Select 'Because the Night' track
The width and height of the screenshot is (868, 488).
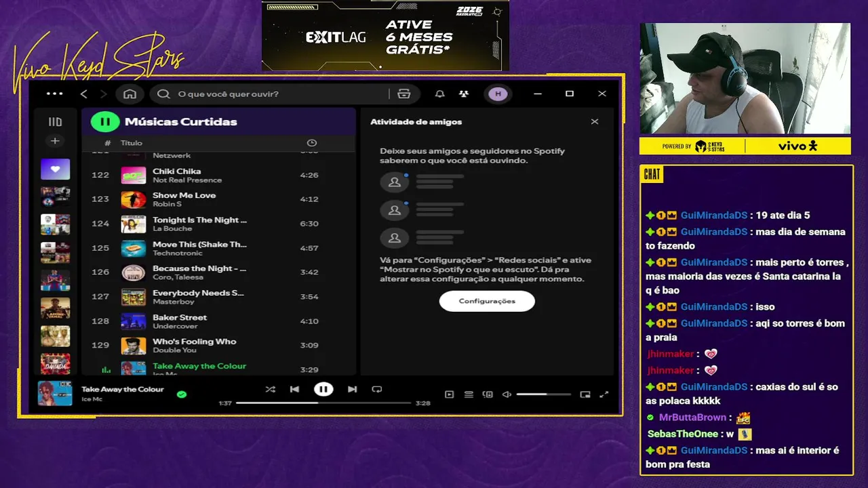pos(218,272)
